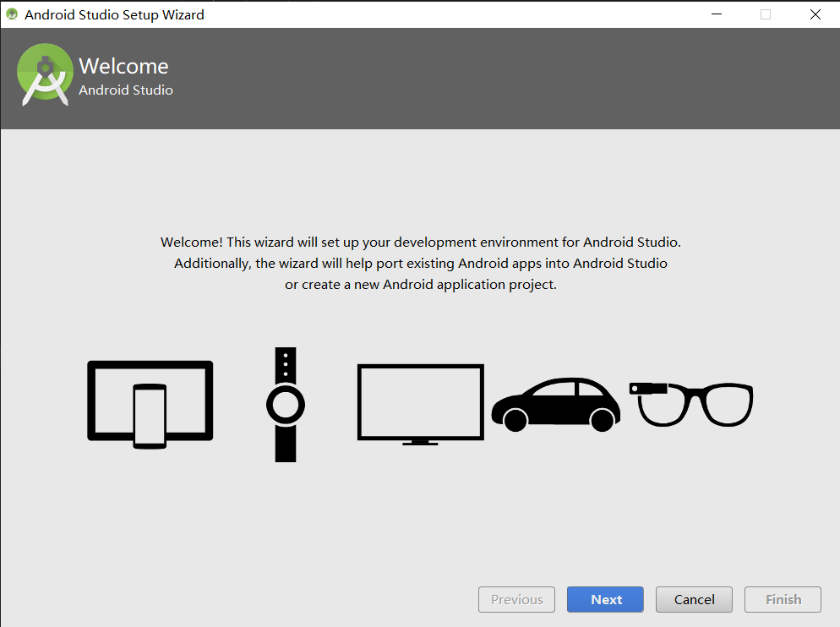Image resolution: width=840 pixels, height=627 pixels.
Task: Click the tablet and phone icon
Action: [150, 405]
